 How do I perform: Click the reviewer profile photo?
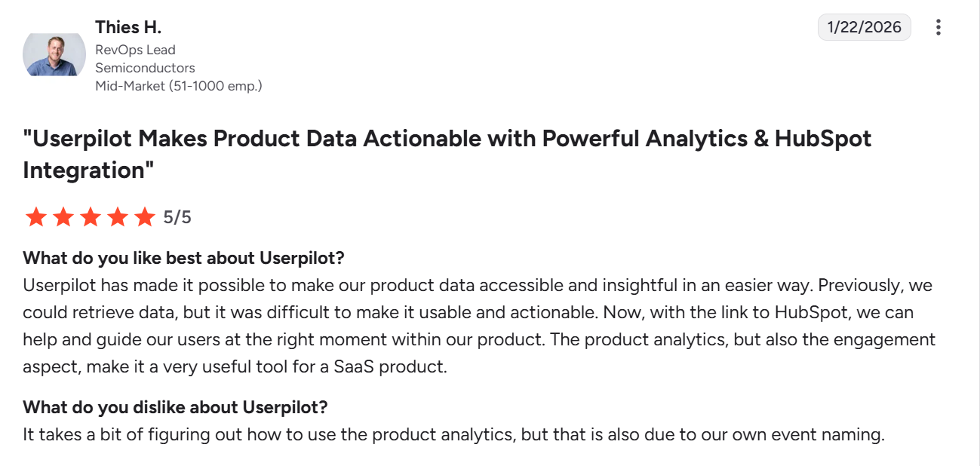tap(54, 54)
